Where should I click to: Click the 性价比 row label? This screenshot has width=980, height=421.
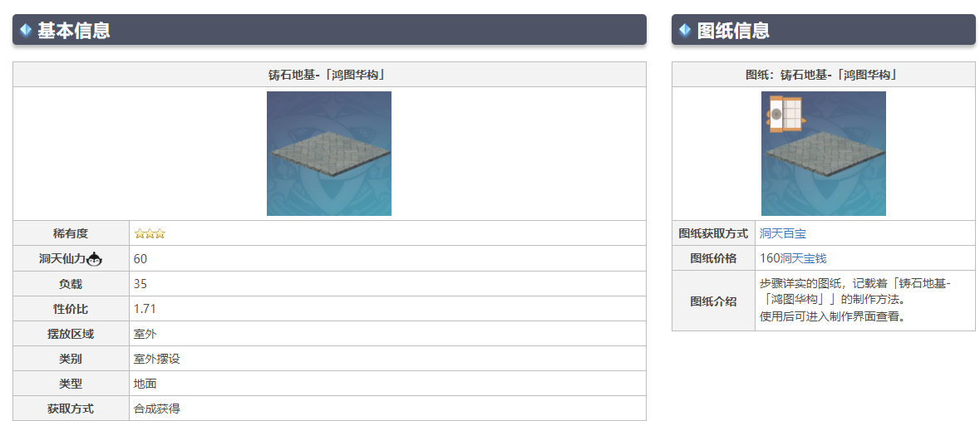[x=71, y=309]
